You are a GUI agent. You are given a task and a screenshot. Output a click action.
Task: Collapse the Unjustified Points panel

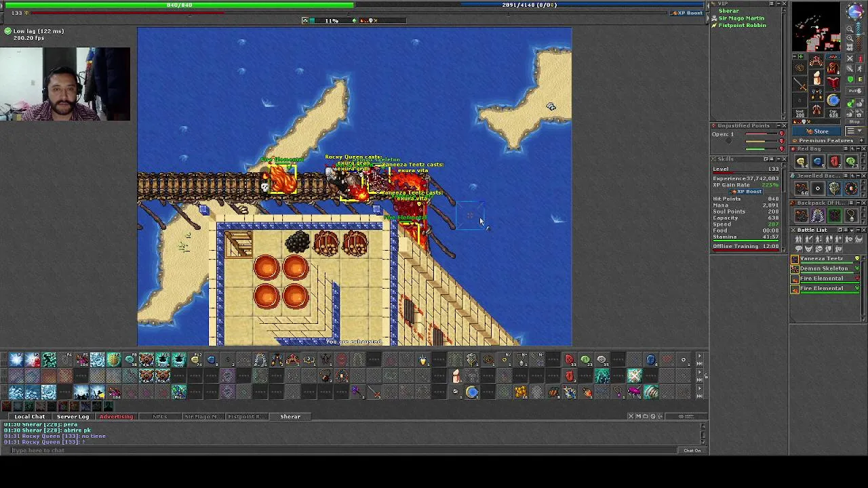coord(778,125)
